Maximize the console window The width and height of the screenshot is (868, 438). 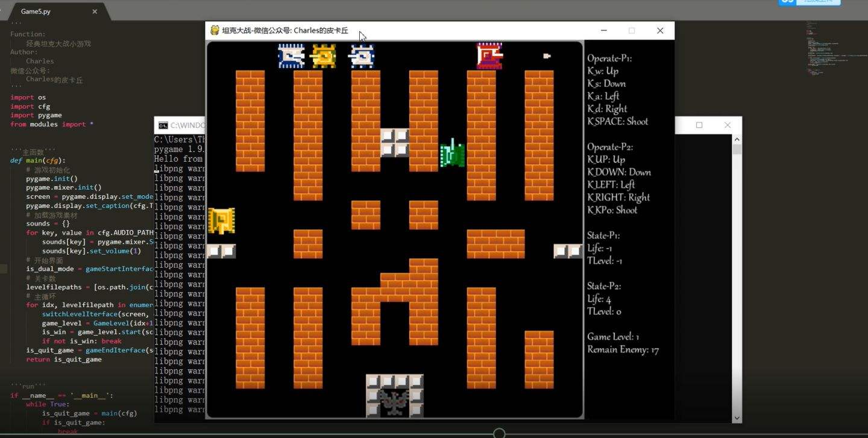(x=699, y=125)
